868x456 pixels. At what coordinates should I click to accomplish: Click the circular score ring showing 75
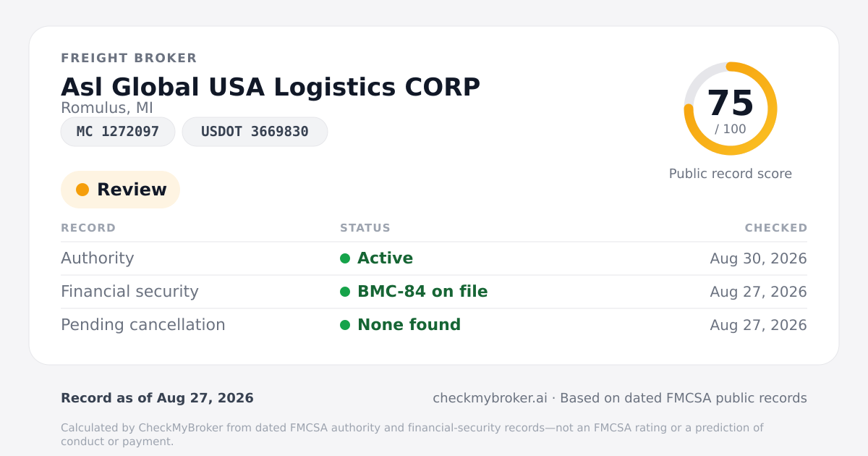point(731,109)
